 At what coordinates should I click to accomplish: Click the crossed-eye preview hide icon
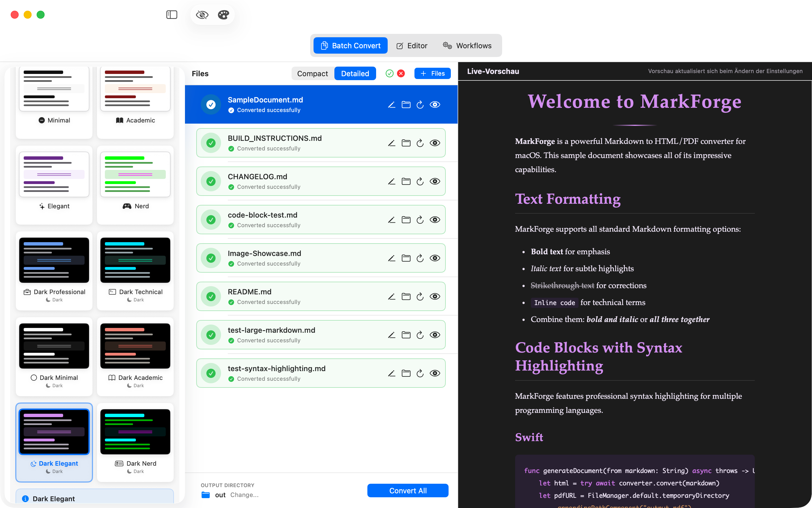tap(202, 14)
